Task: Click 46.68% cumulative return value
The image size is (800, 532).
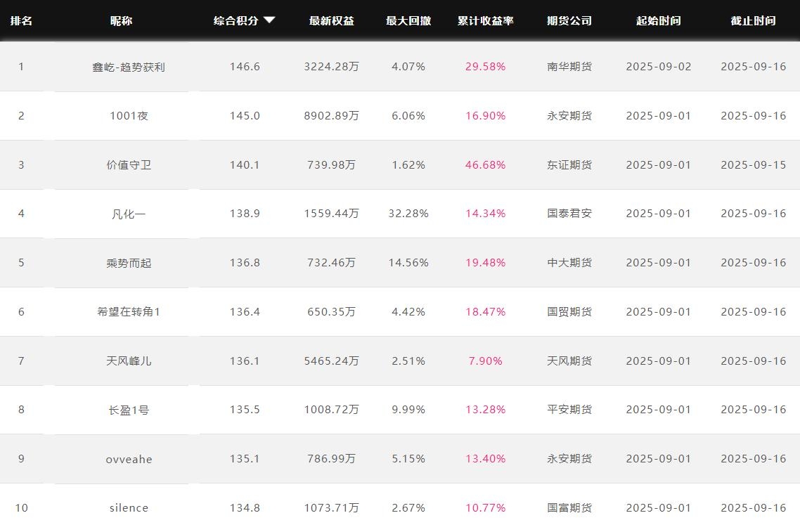Action: [x=485, y=165]
